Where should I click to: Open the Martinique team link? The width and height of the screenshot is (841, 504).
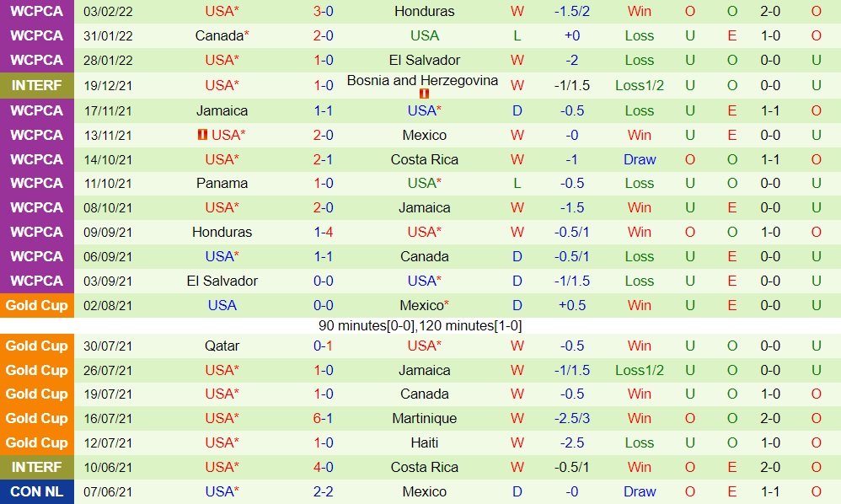(425, 419)
